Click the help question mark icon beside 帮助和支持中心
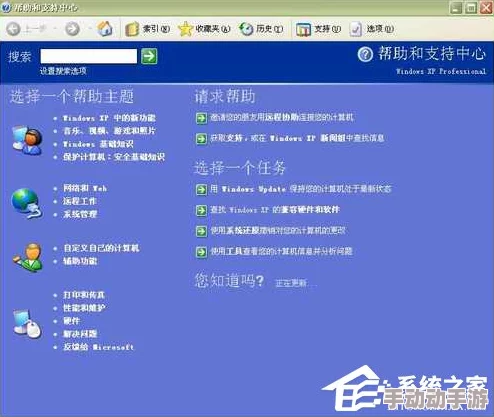 [365, 54]
